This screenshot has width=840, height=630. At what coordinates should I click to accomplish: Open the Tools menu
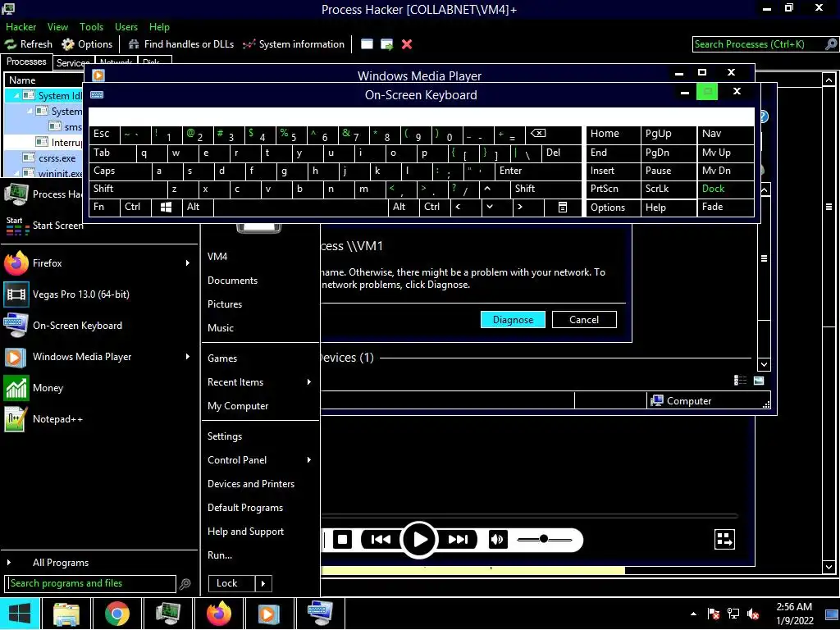[x=91, y=27]
